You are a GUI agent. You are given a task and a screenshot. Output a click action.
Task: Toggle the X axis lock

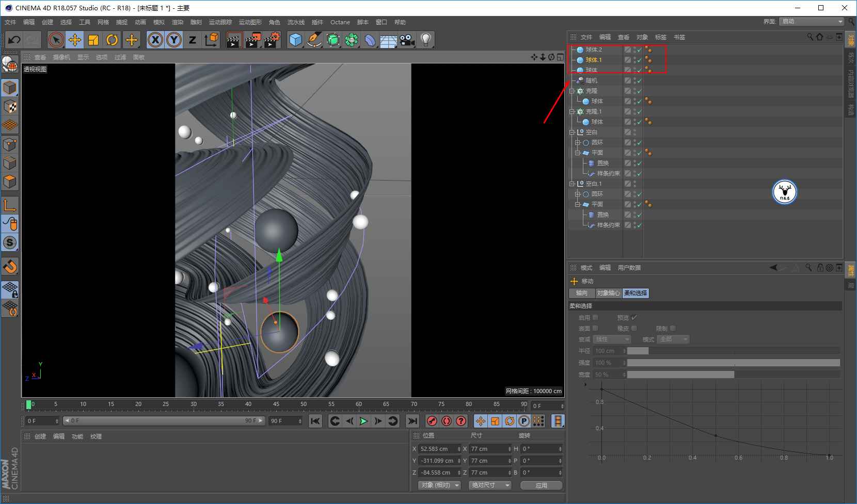tap(155, 40)
